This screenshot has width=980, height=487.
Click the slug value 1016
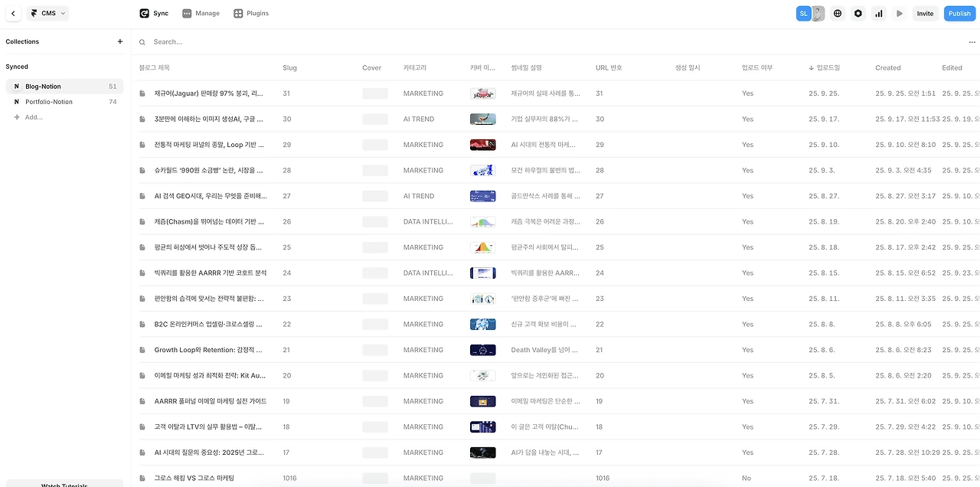click(x=289, y=479)
